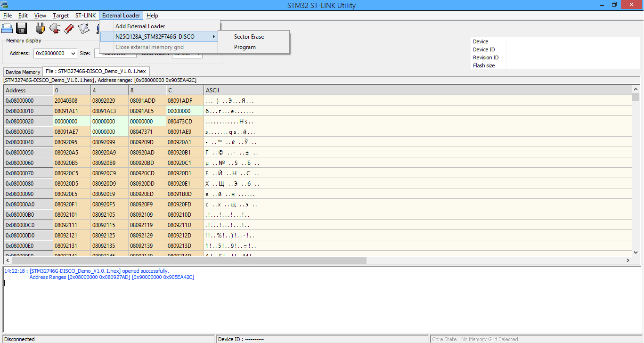The width and height of the screenshot is (644, 343).
Task: Open the ST-LINK menu
Action: pos(85,16)
